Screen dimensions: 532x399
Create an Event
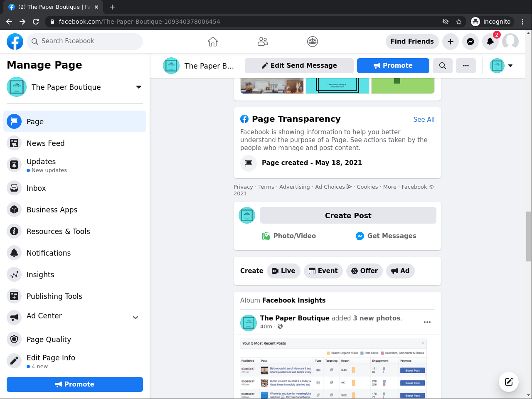coord(323,271)
